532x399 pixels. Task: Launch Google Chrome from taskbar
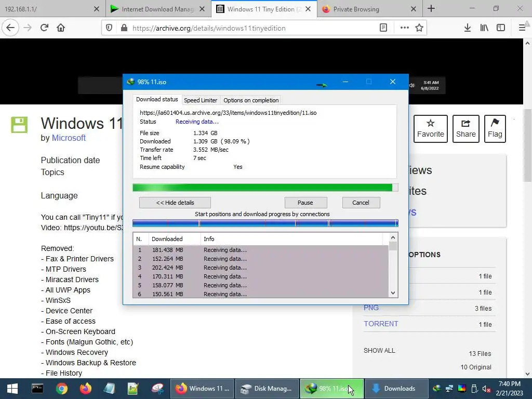pos(62,389)
